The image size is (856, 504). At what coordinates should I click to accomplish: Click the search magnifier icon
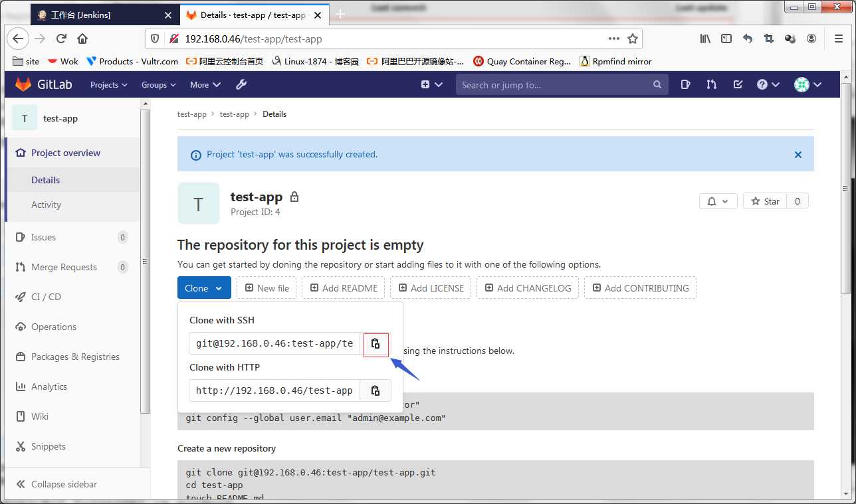tap(657, 84)
